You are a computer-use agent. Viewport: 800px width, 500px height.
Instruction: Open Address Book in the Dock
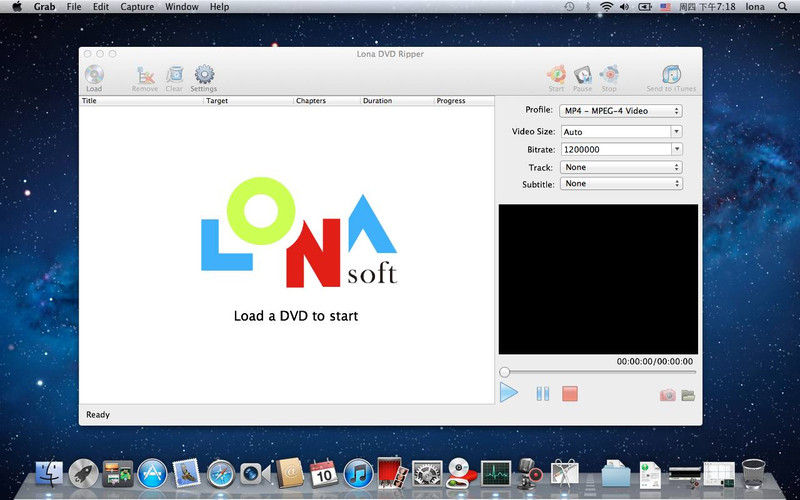pos(290,473)
